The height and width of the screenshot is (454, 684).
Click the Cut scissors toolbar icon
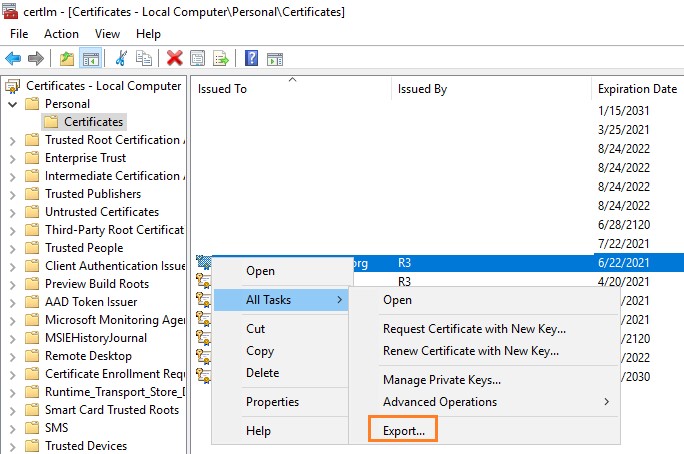(x=121, y=58)
